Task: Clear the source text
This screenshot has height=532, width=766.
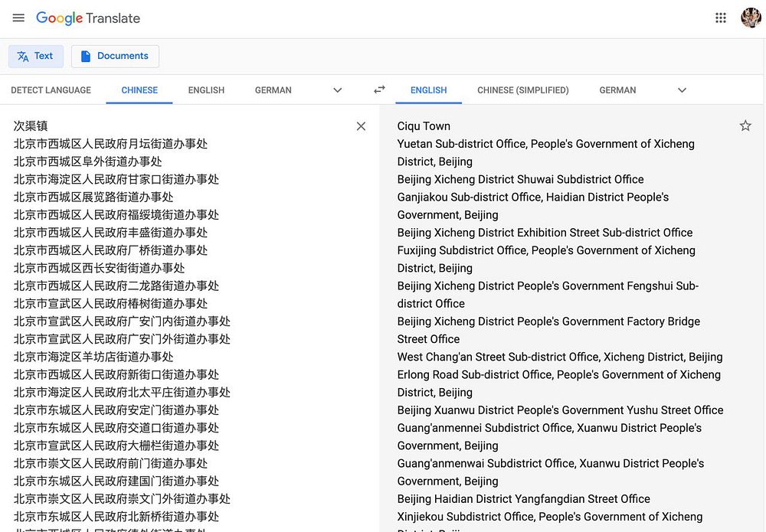Action: pyautogui.click(x=361, y=126)
